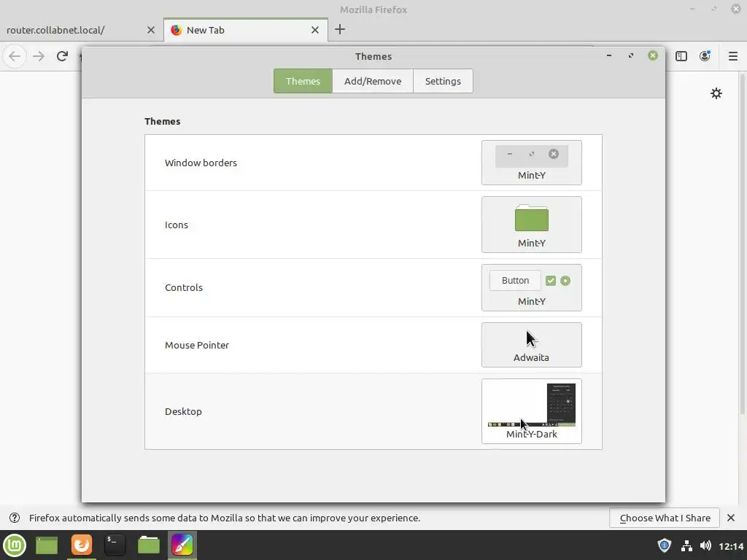Open the Firefox account icon
The height and width of the screenshot is (560, 747).
pyautogui.click(x=705, y=56)
